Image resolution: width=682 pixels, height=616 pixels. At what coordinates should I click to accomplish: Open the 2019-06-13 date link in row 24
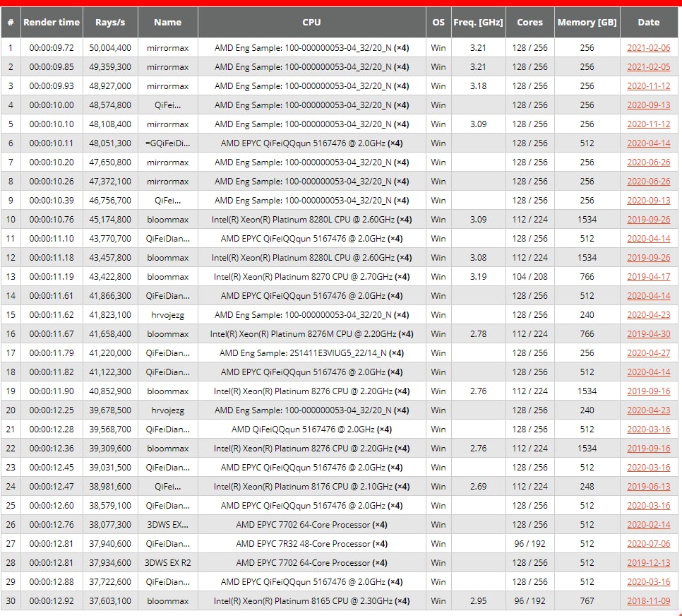649,487
